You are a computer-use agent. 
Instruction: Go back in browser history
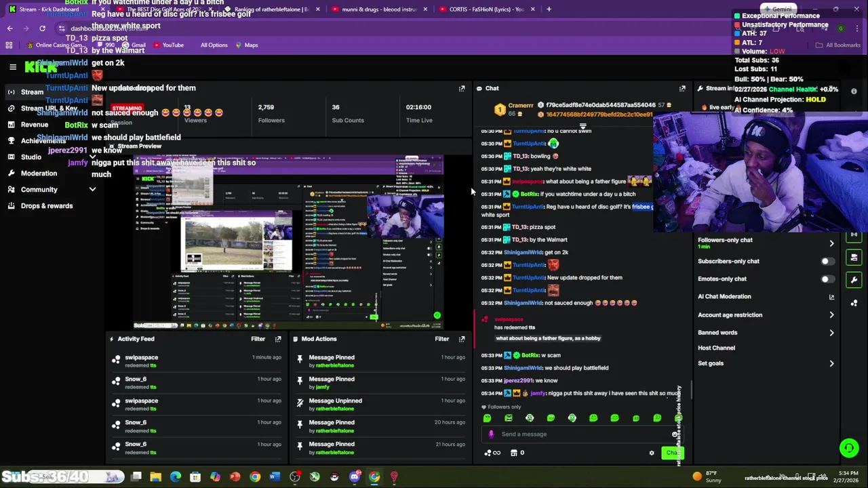(9, 28)
